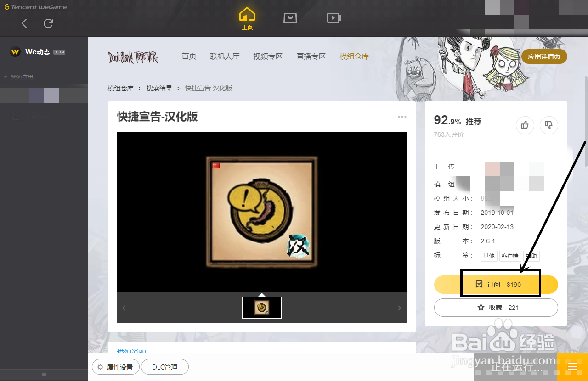Open the 首页 tab
The image size is (588, 381).
[x=189, y=56]
